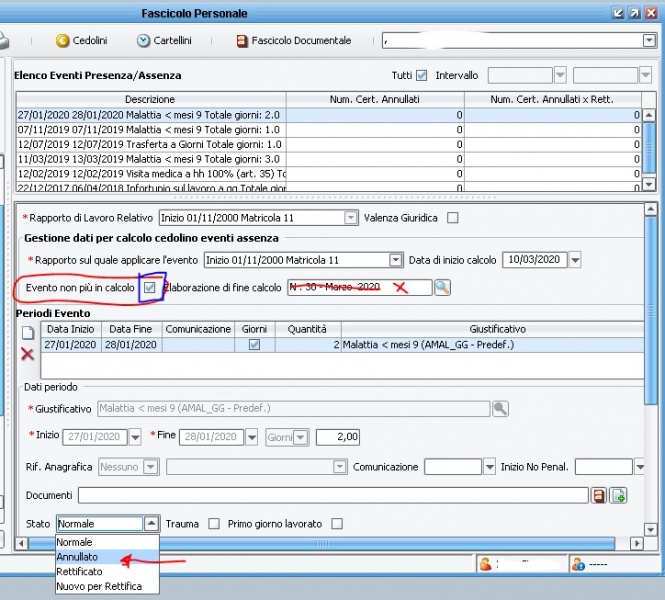Toggle the Evento non più in calcolo checkbox
665x600 pixels.
pyautogui.click(x=150, y=288)
